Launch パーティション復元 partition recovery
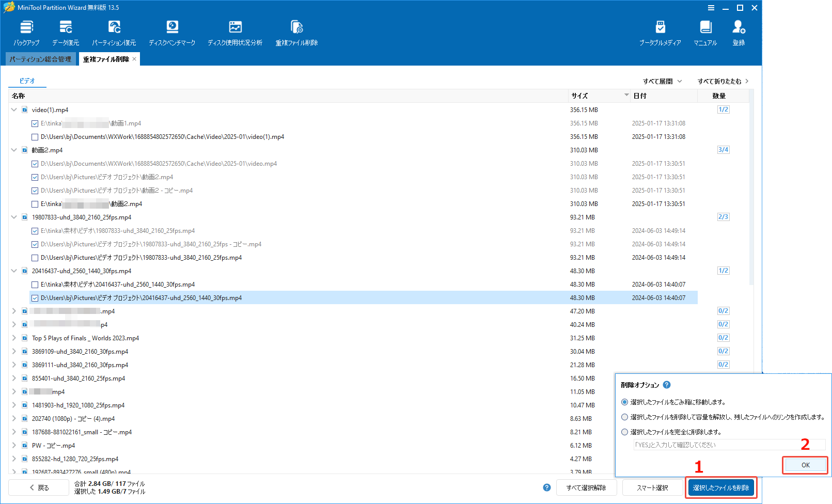Image resolution: width=832 pixels, height=504 pixels. pos(114,32)
